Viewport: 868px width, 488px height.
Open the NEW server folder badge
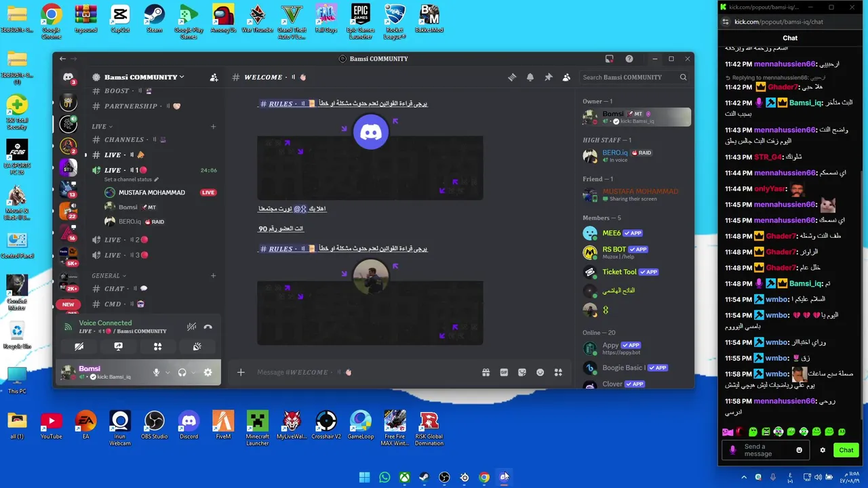coord(68,304)
